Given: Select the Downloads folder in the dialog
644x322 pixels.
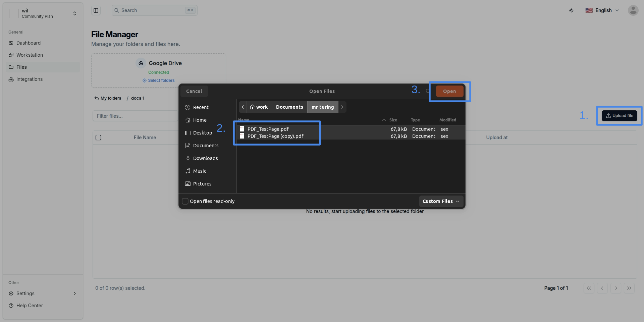Looking at the screenshot, I should point(205,158).
